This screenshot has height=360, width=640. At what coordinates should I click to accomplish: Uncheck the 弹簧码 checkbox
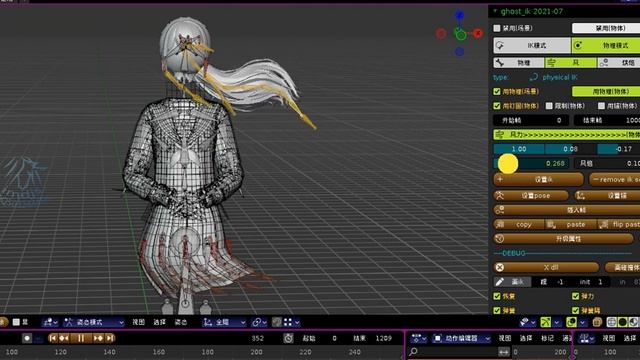coord(576,311)
